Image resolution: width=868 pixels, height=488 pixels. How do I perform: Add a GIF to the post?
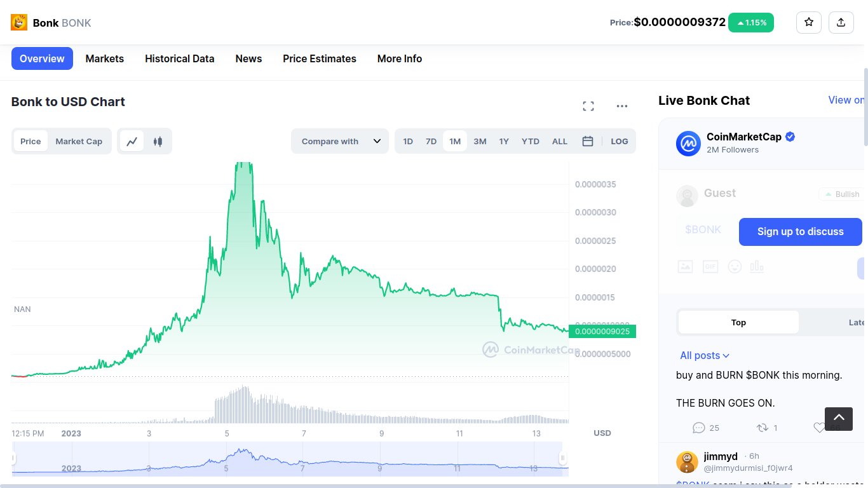tap(710, 267)
